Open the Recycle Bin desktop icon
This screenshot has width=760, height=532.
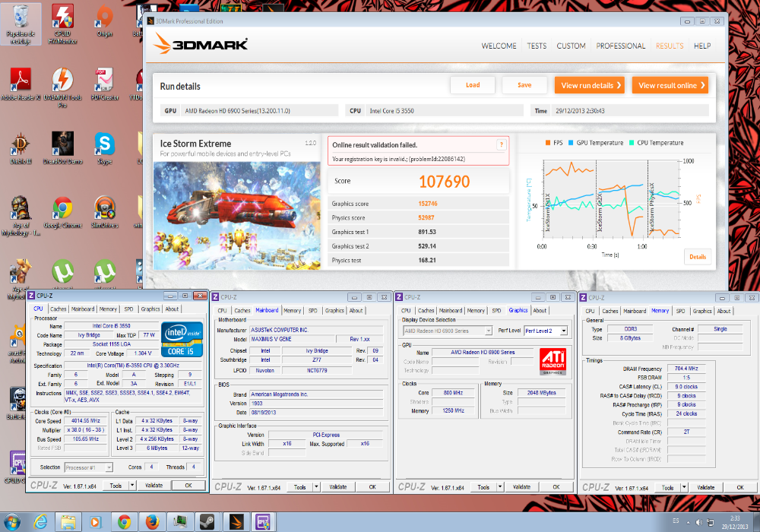(21, 24)
